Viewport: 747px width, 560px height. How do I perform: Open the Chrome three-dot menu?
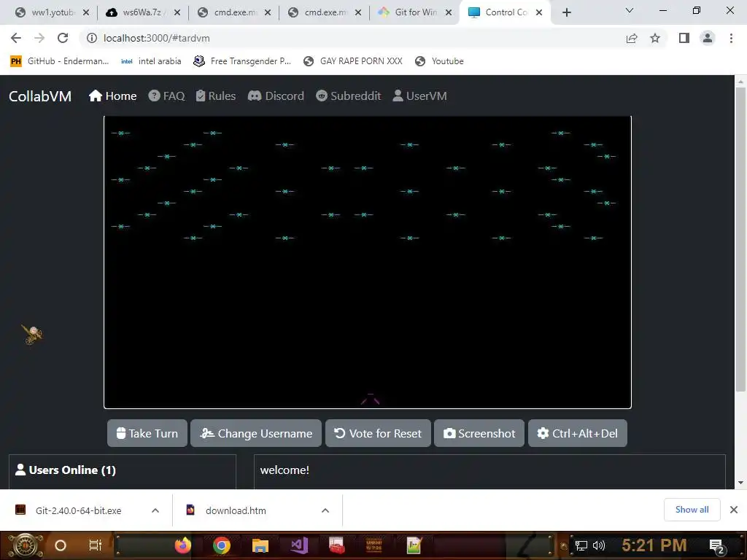[731, 38]
